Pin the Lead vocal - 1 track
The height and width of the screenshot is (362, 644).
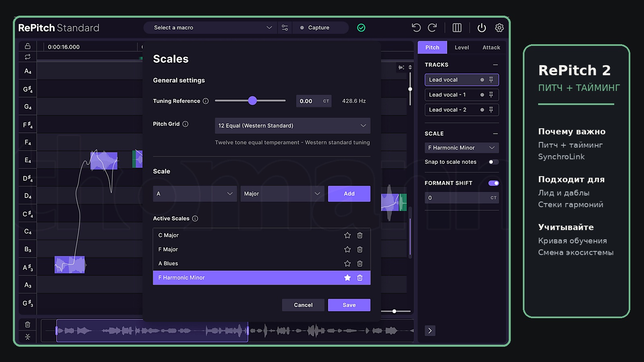point(491,95)
